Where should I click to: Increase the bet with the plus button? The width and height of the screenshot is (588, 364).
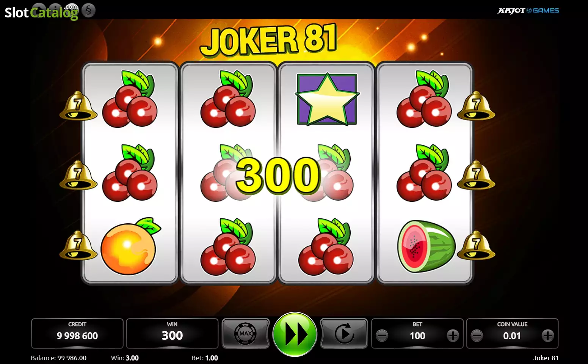point(453,336)
